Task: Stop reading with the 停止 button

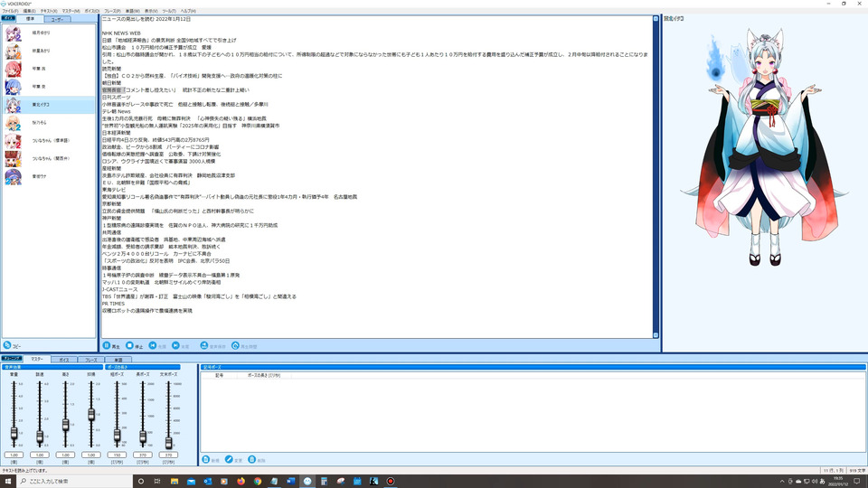Action: click(x=135, y=346)
